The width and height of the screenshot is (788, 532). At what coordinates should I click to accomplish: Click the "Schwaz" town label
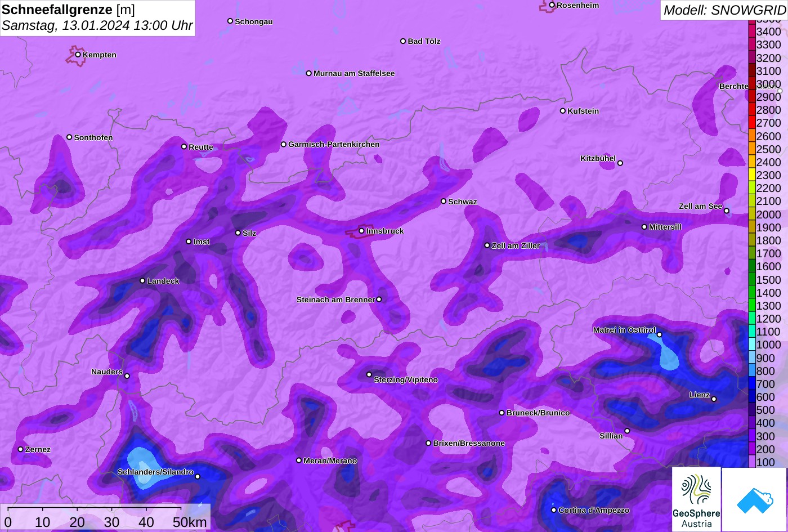(x=463, y=202)
